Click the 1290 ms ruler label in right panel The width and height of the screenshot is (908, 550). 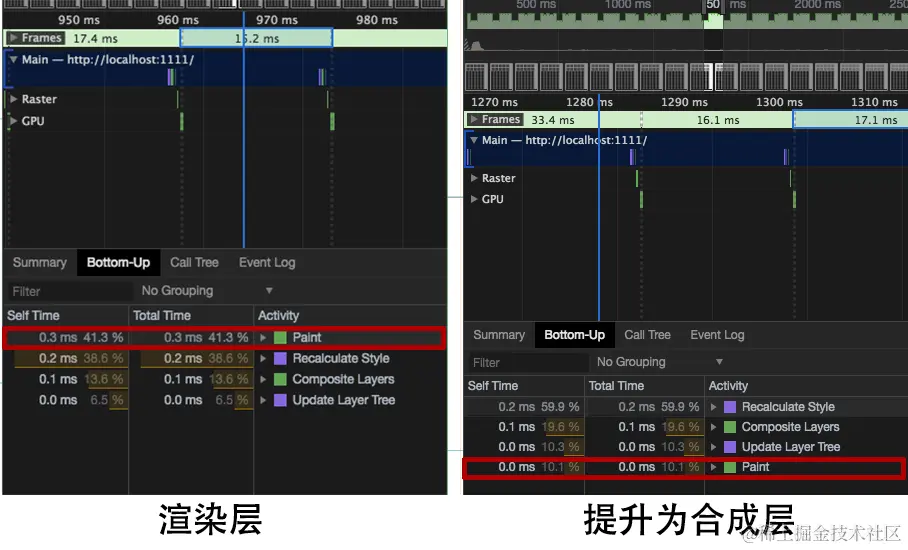click(684, 102)
